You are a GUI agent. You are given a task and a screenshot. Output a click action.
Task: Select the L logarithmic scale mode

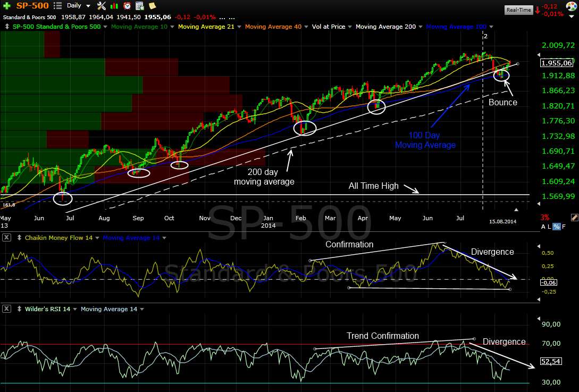tap(549, 227)
